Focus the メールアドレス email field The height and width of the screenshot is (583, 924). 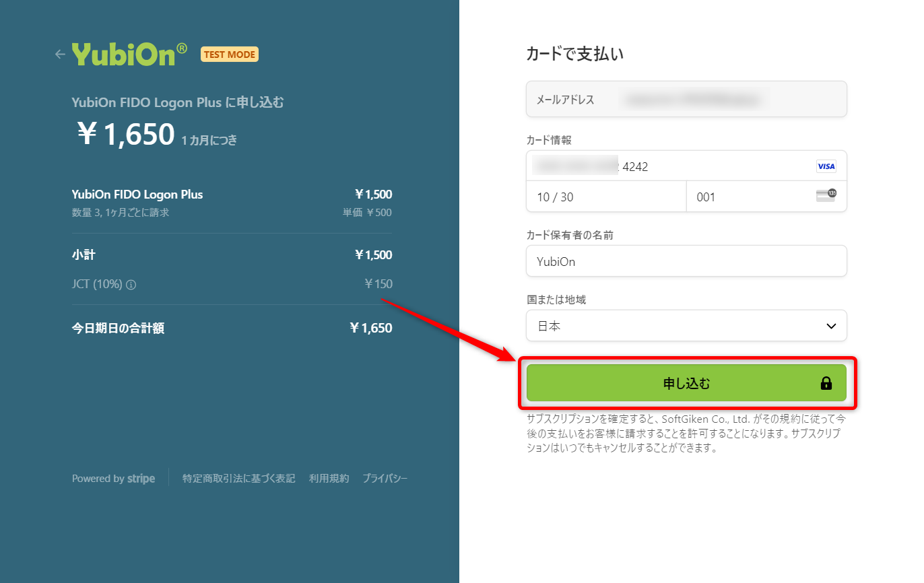point(686,99)
